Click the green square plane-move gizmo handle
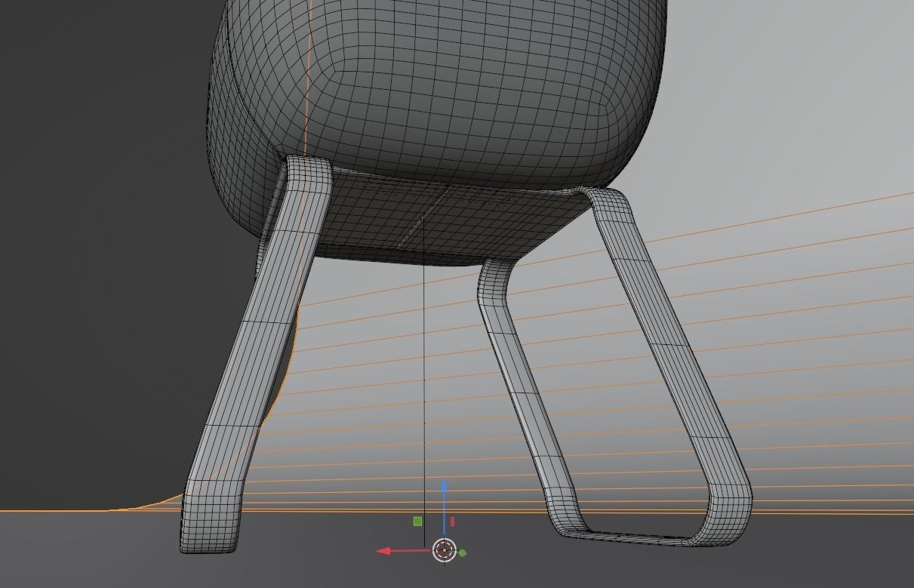 pyautogui.click(x=417, y=521)
